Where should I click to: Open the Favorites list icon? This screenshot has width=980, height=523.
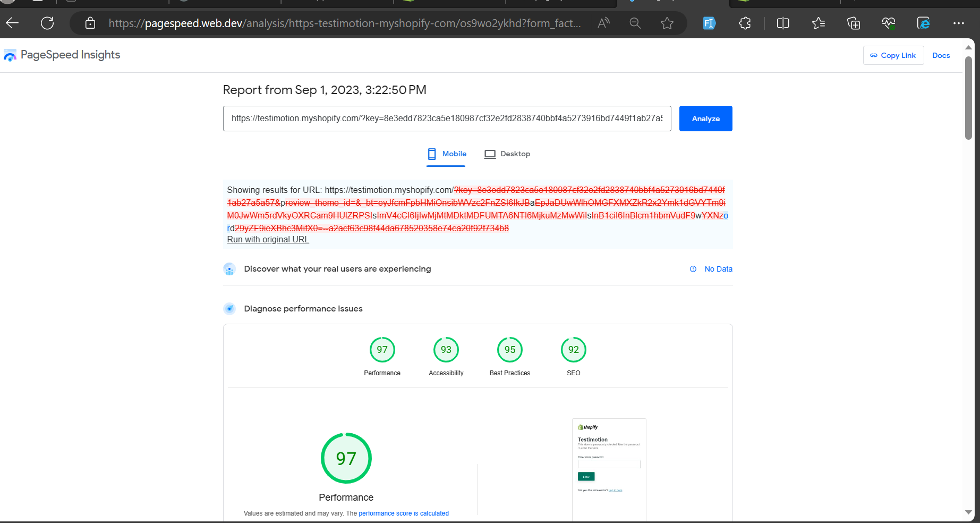click(x=819, y=23)
